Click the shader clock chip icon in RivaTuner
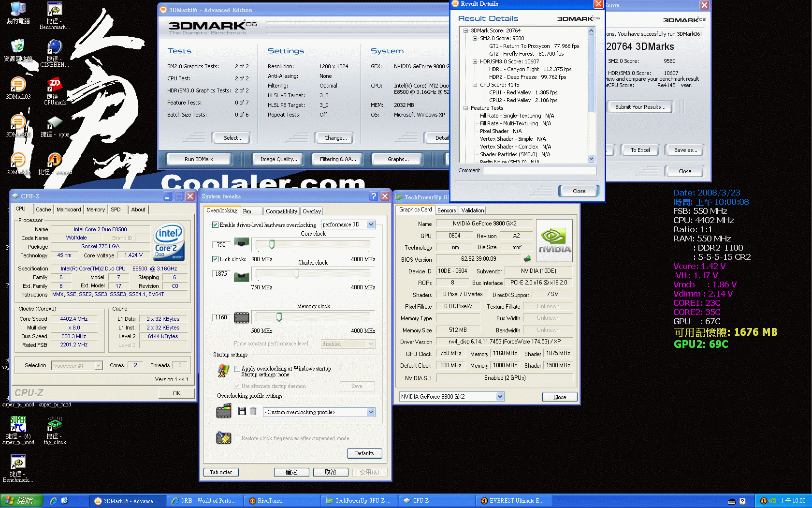This screenshot has height=508, width=812. pyautogui.click(x=242, y=277)
